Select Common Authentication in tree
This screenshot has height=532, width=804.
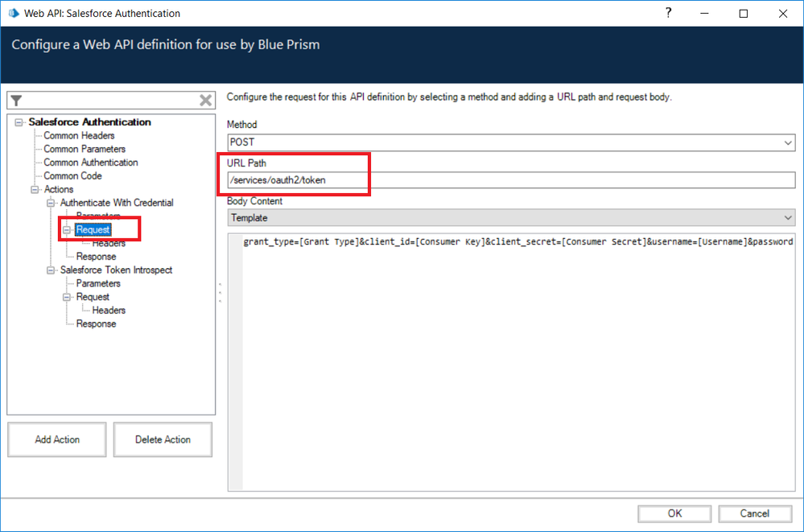[91, 162]
